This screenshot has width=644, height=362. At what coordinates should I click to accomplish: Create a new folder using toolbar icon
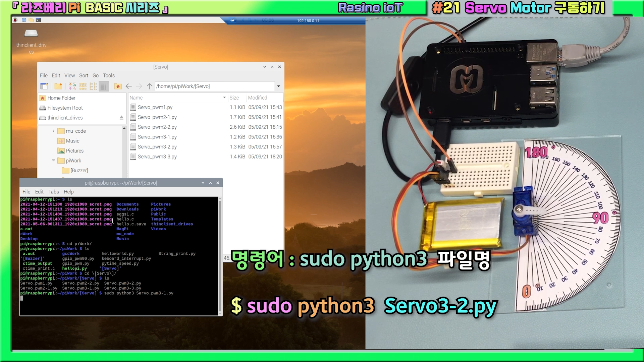point(58,86)
